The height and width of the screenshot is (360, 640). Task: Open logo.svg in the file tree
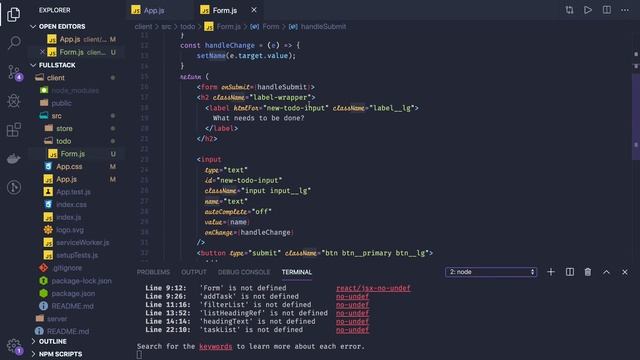coord(70,230)
